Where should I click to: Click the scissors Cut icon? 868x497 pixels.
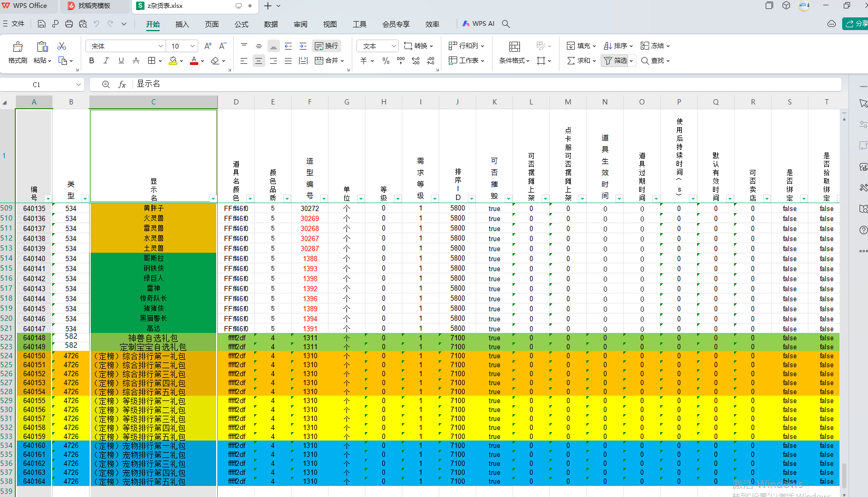click(62, 46)
